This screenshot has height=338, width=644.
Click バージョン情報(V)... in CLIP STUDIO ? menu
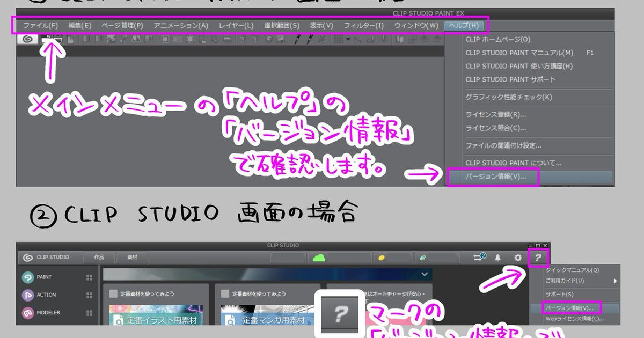574,308
